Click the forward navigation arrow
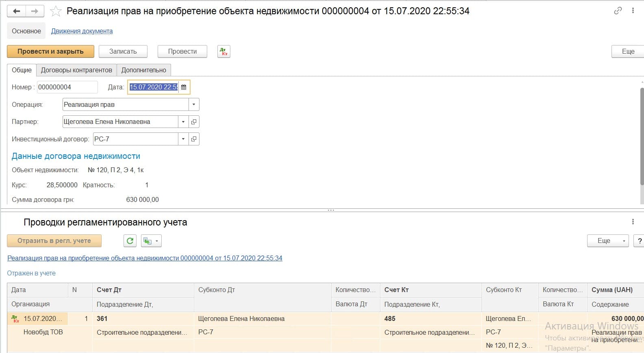The height and width of the screenshot is (353, 644). point(35,11)
